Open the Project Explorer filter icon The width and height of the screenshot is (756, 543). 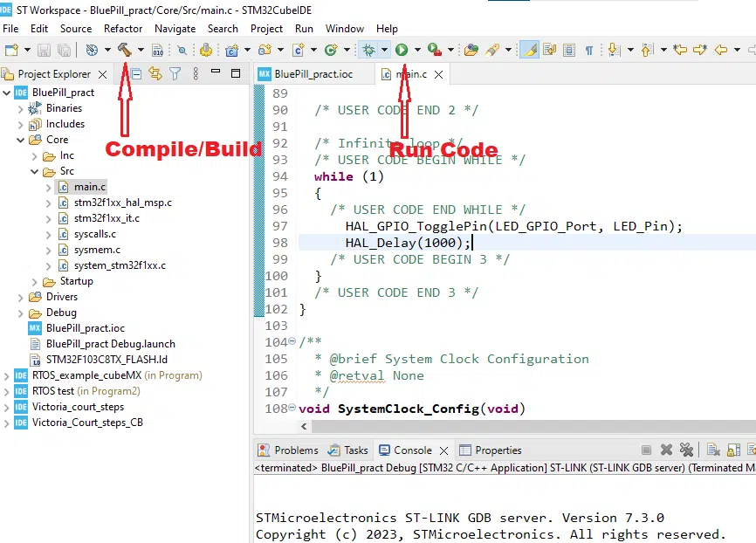pos(175,74)
